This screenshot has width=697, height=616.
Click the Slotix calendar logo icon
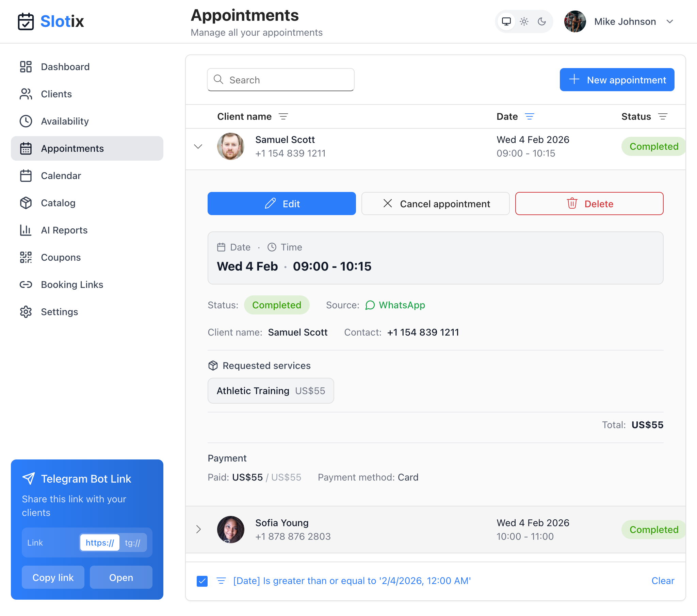click(x=26, y=21)
